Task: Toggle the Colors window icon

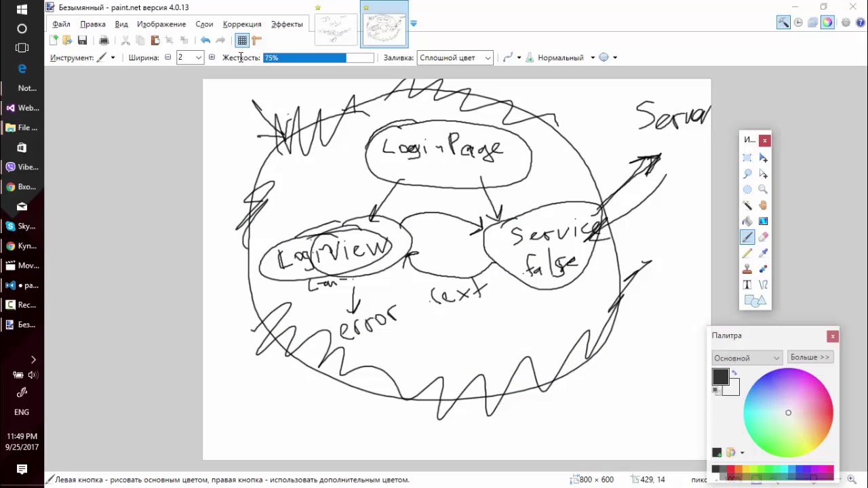Action: pyautogui.click(x=827, y=22)
